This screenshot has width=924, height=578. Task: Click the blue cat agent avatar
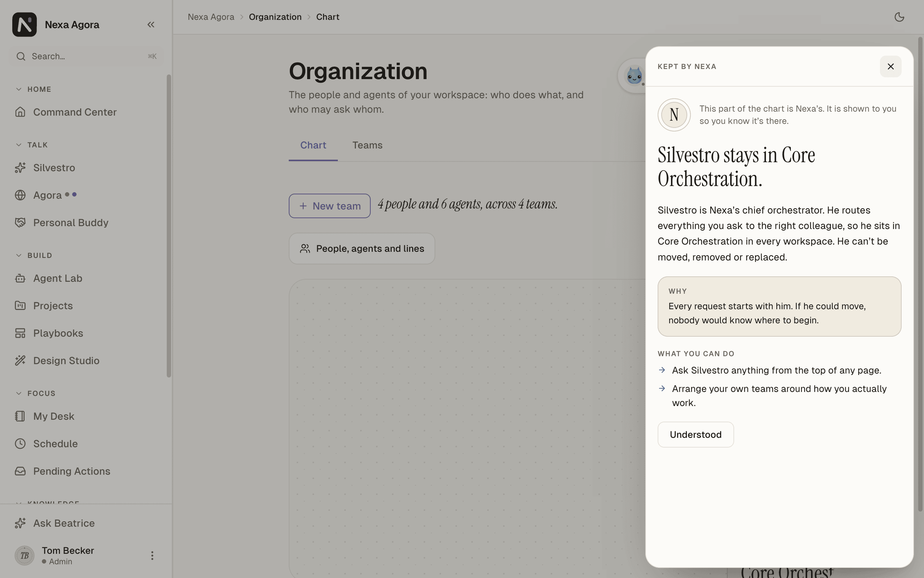coord(634,76)
